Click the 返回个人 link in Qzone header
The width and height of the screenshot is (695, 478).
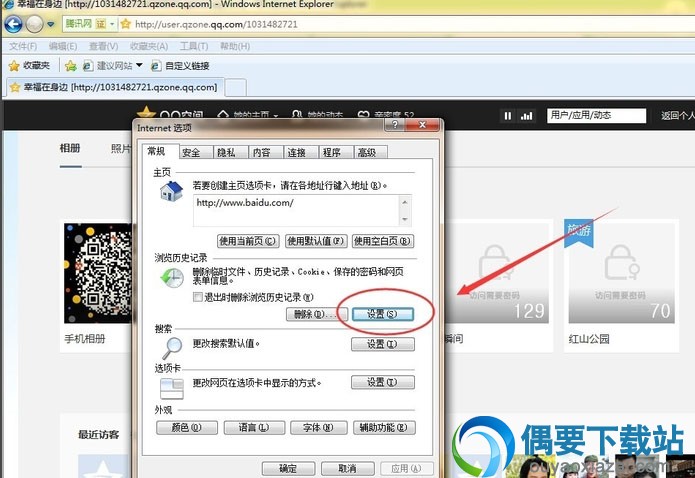[x=677, y=115]
